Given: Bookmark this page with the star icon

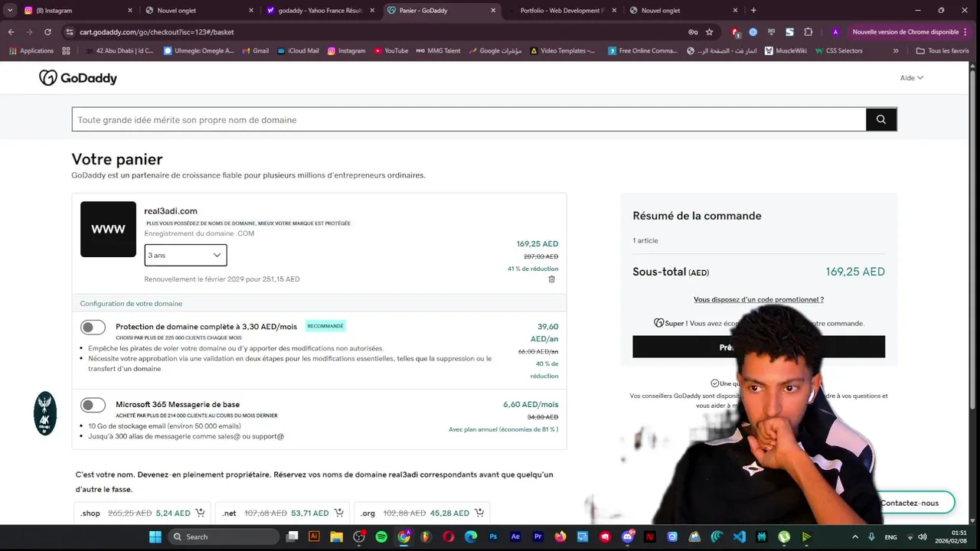Looking at the screenshot, I should pyautogui.click(x=710, y=32).
